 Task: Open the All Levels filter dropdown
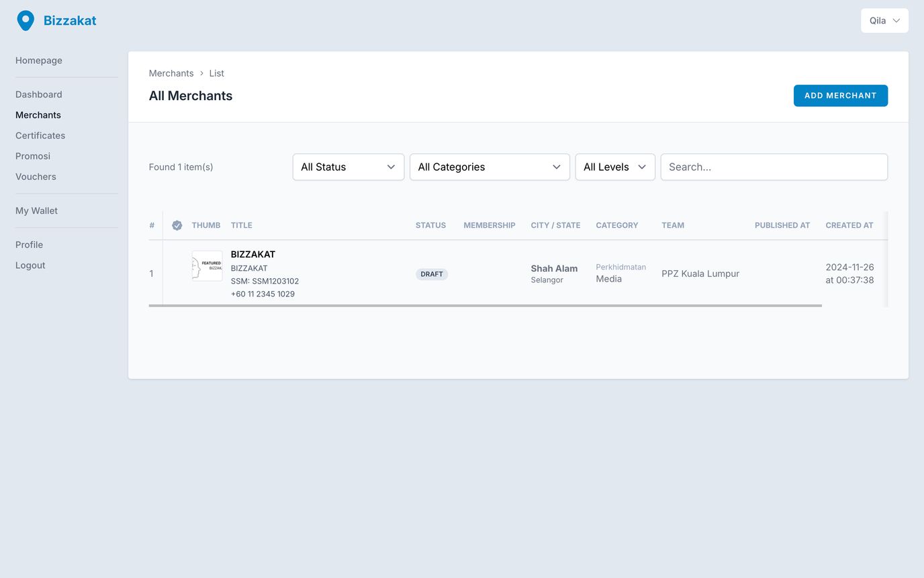click(x=614, y=167)
